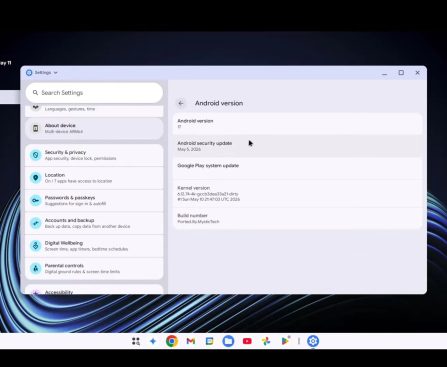Click the Passwords & passkeys key icon
The image size is (447, 367).
35,200
